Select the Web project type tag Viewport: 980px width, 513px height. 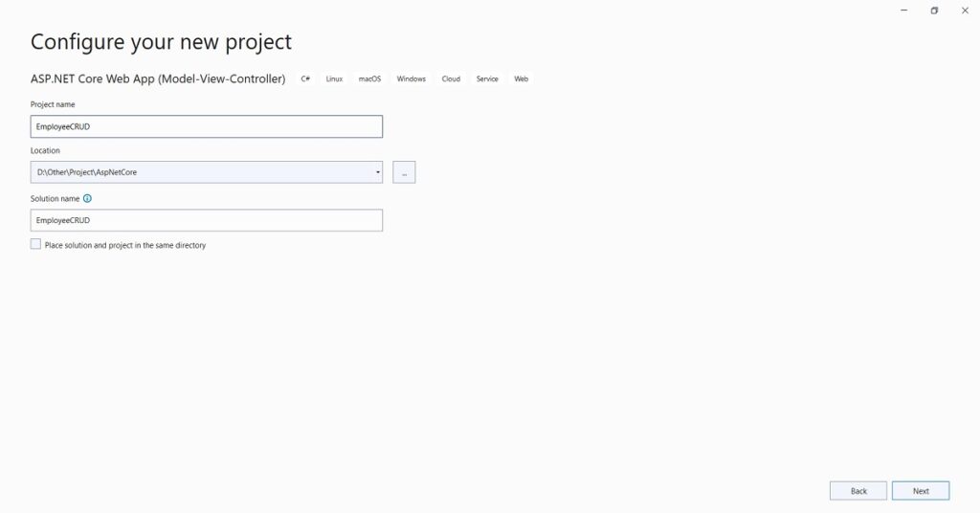click(x=522, y=78)
